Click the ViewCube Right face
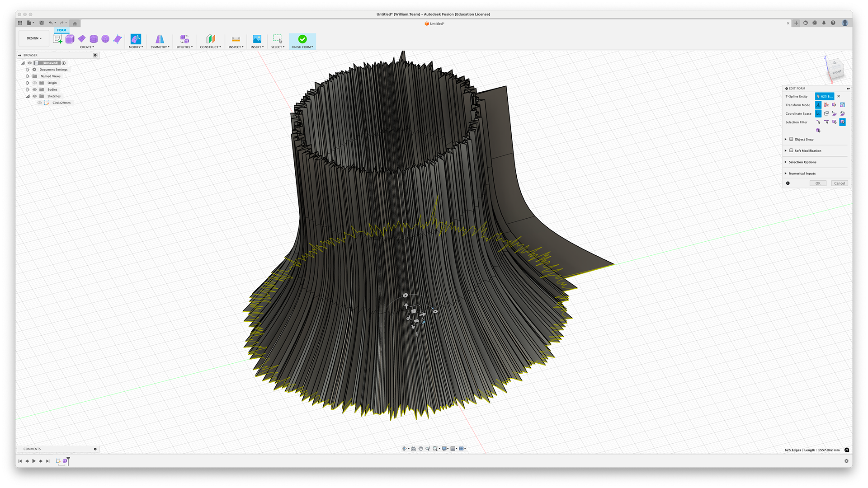The height and width of the screenshot is (488, 868). (837, 72)
